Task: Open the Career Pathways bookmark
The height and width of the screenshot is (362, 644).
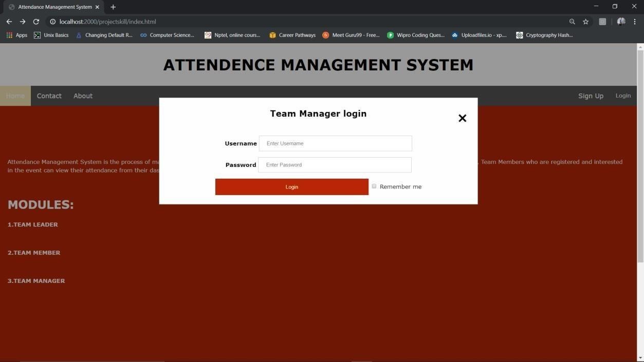Action: (x=292, y=35)
